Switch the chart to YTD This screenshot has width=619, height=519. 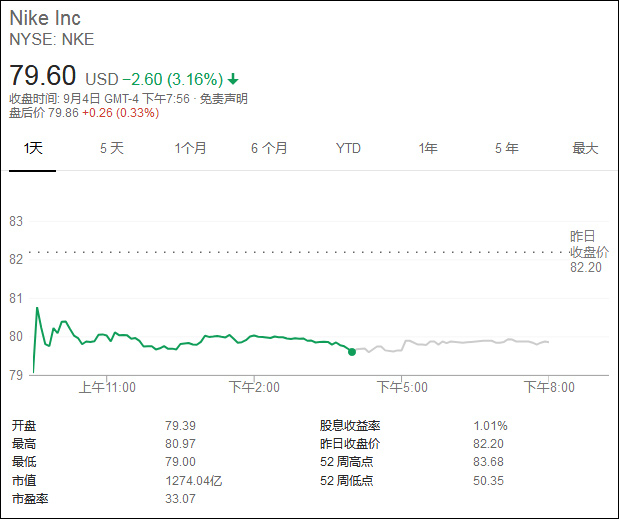[x=348, y=148]
